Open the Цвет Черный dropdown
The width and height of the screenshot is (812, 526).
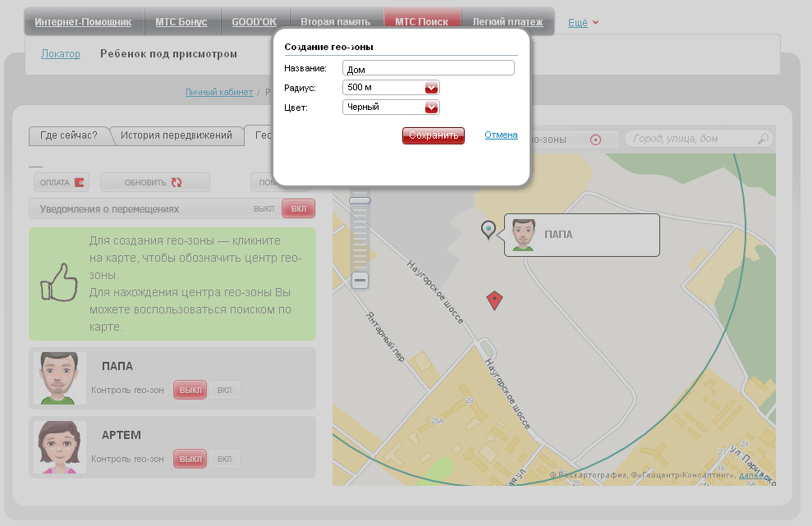pos(391,107)
